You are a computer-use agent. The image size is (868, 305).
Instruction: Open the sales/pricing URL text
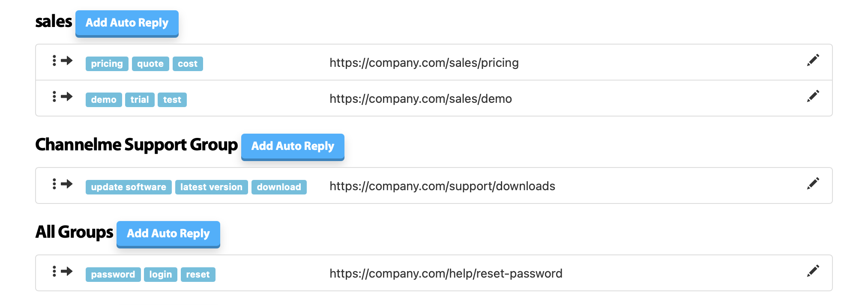[x=424, y=63]
